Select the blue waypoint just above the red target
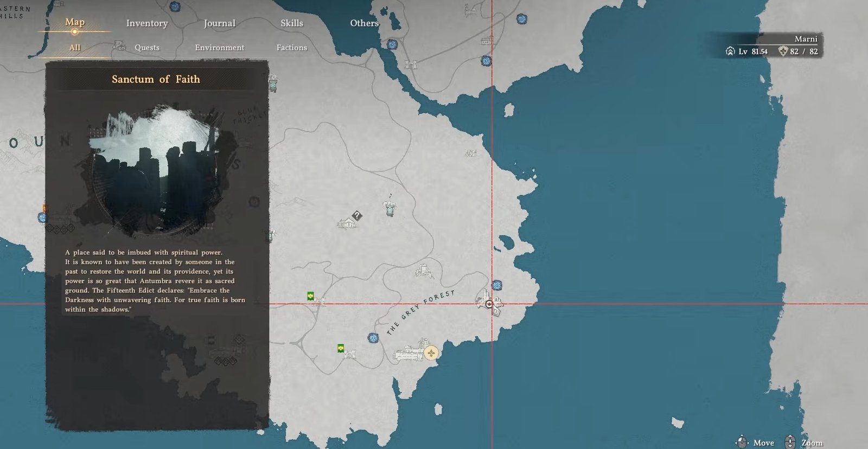 click(496, 285)
